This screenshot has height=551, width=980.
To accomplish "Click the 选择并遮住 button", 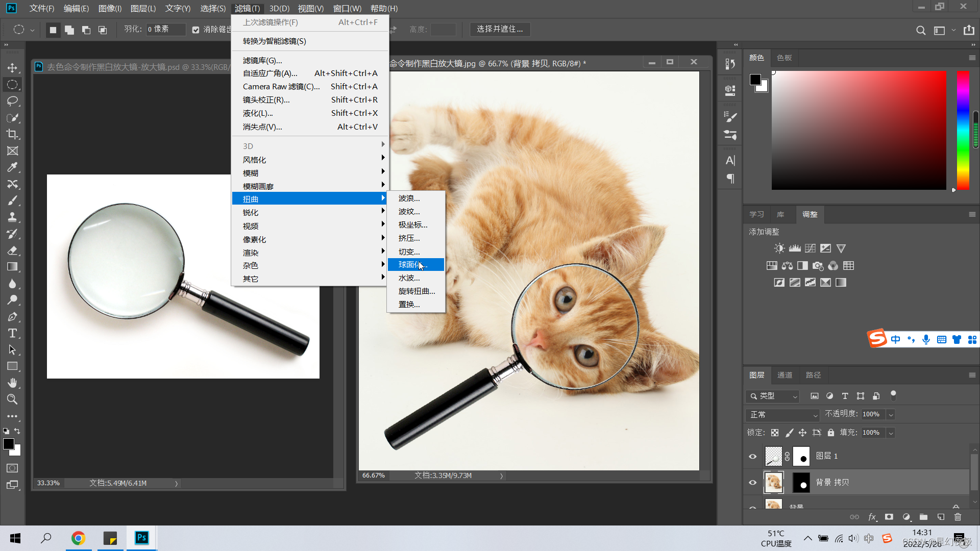I will point(500,29).
